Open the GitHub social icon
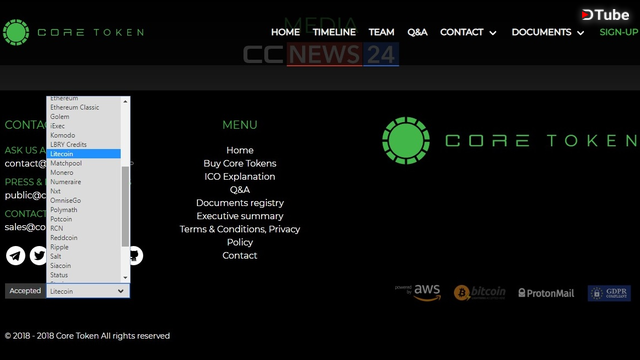 [x=136, y=256]
